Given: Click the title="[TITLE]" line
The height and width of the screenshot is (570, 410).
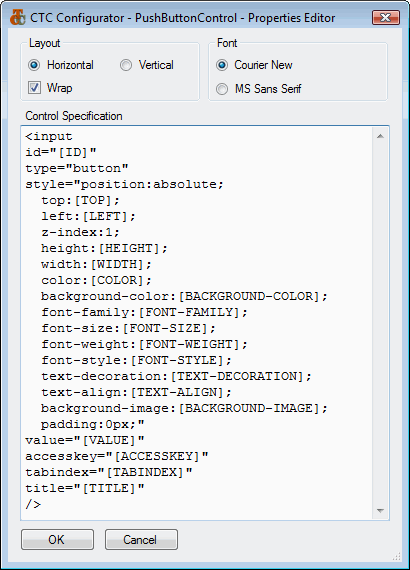Looking at the screenshot, I should (85, 489).
